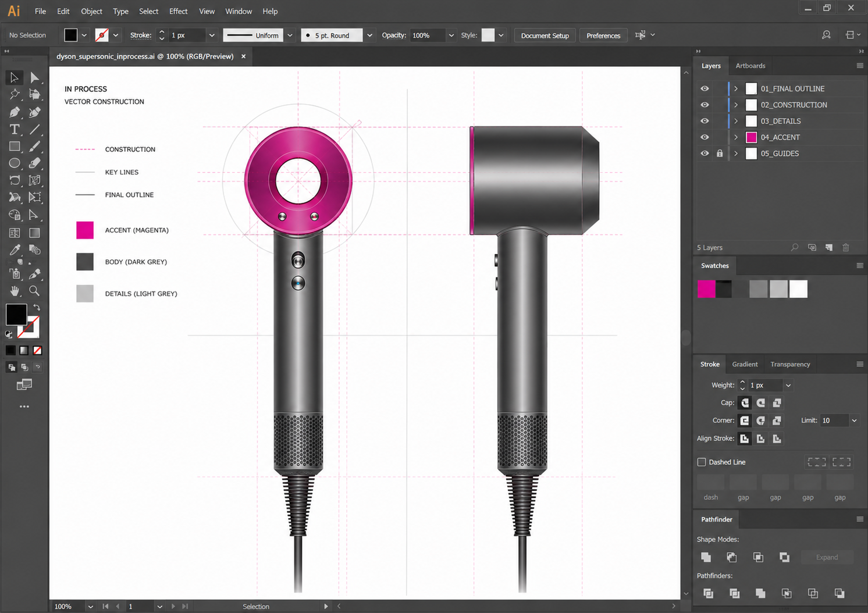Select the Selection tool (black arrow)
Screen dimensions: 868x613
click(x=15, y=77)
